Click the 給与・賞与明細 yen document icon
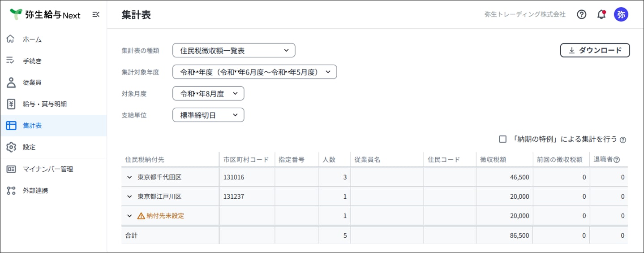Screen dimensions: 644x253 pyautogui.click(x=11, y=104)
